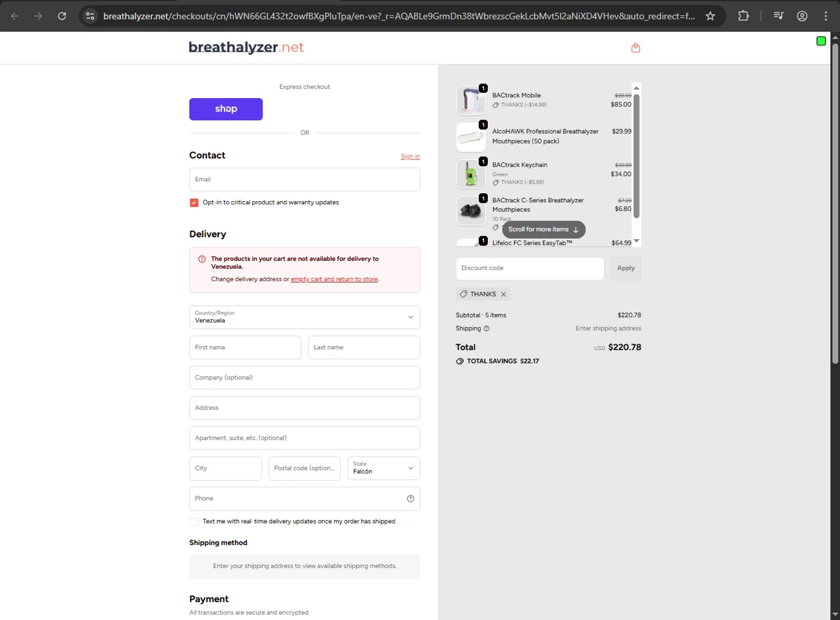Focus the Postal code field
This screenshot has width=840, height=620.
pos(305,468)
